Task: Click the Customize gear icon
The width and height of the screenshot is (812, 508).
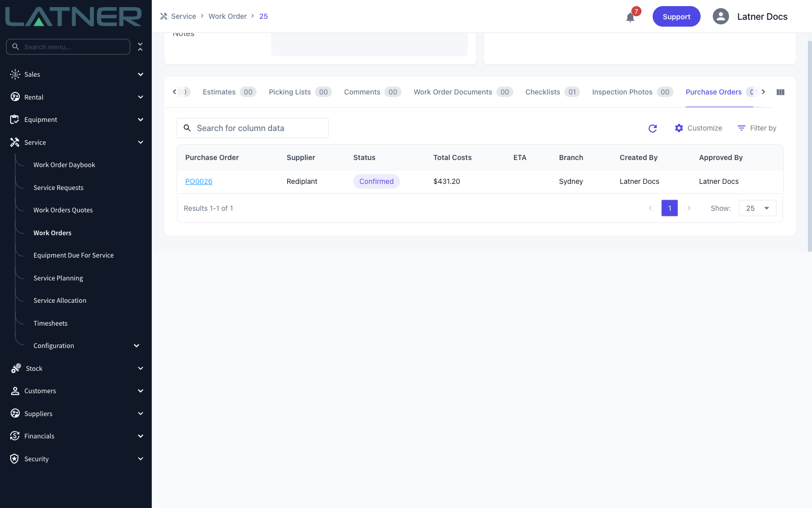Action: point(679,128)
